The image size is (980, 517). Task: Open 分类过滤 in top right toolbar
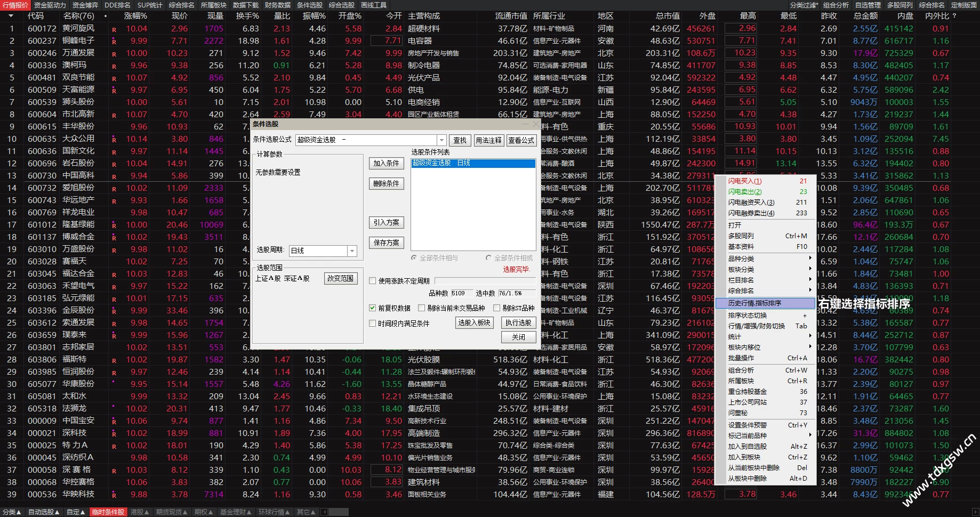[x=804, y=5]
